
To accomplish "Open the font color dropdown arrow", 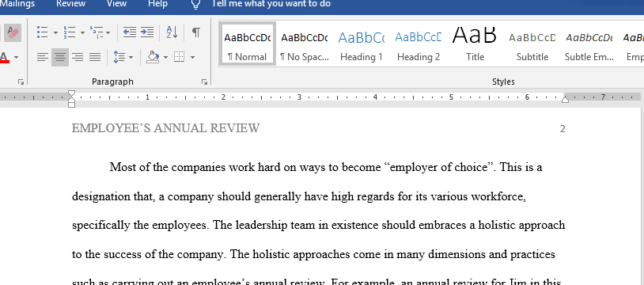I will pyautogui.click(x=16, y=57).
